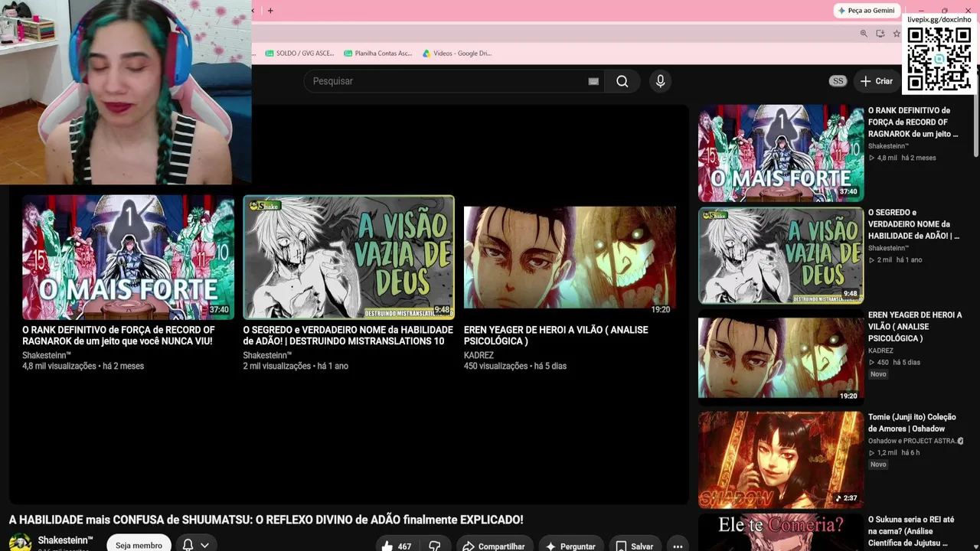Image resolution: width=980 pixels, height=551 pixels.
Task: Open the Videos - Google Drive bookmark
Action: pyautogui.click(x=457, y=54)
